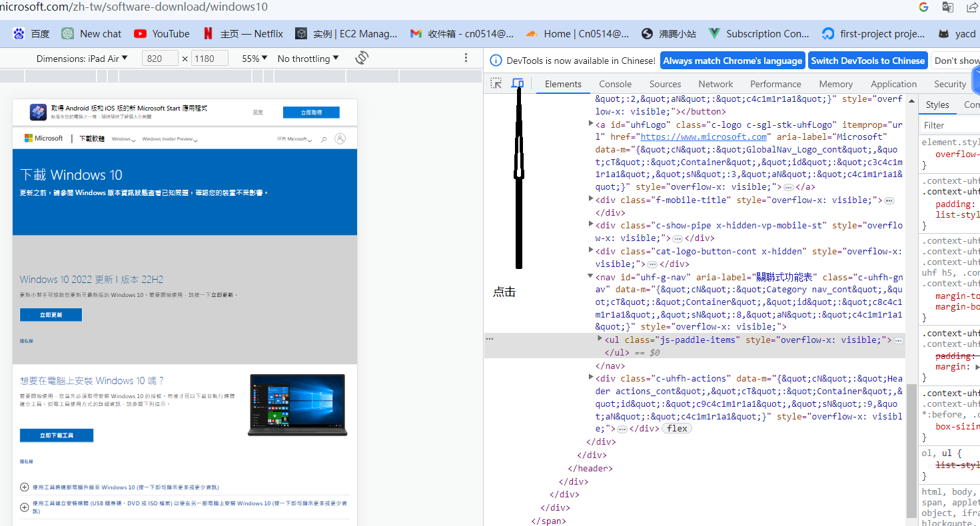Open the yacd bookmark
Screen dimensions: 980x526
click(957, 33)
